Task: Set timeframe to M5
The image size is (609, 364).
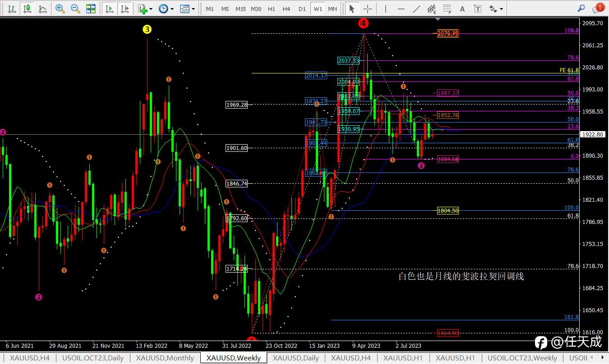Action: [x=225, y=9]
